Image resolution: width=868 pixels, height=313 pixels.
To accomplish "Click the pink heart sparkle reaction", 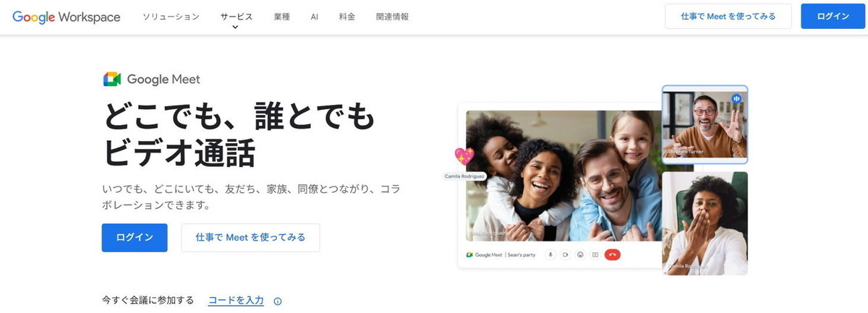I will 464,156.
